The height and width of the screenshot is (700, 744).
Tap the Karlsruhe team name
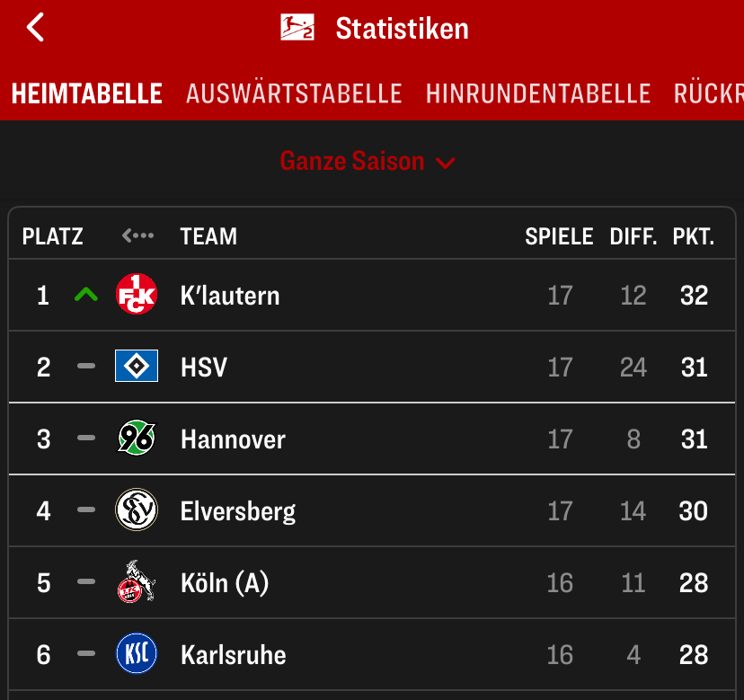(234, 654)
